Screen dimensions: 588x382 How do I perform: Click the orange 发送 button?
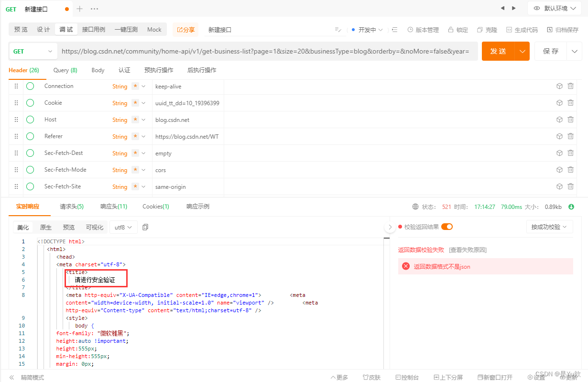tap(498, 51)
